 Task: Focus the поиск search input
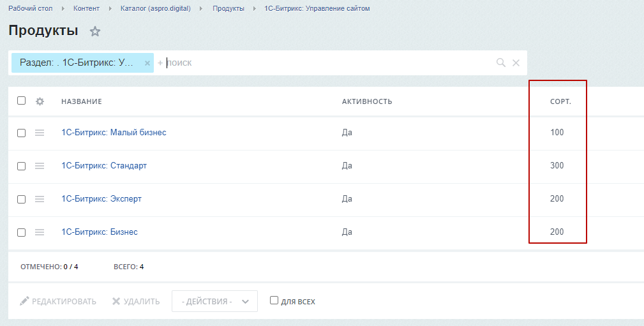click(x=329, y=63)
